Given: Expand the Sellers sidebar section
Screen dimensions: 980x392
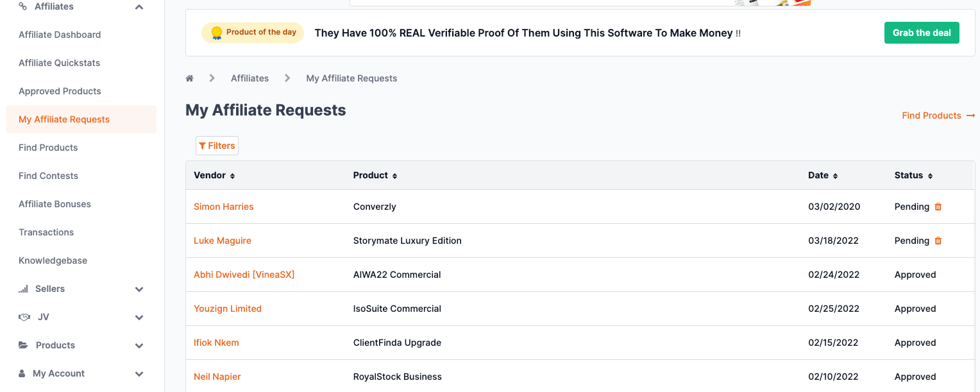Looking at the screenshot, I should tap(139, 289).
